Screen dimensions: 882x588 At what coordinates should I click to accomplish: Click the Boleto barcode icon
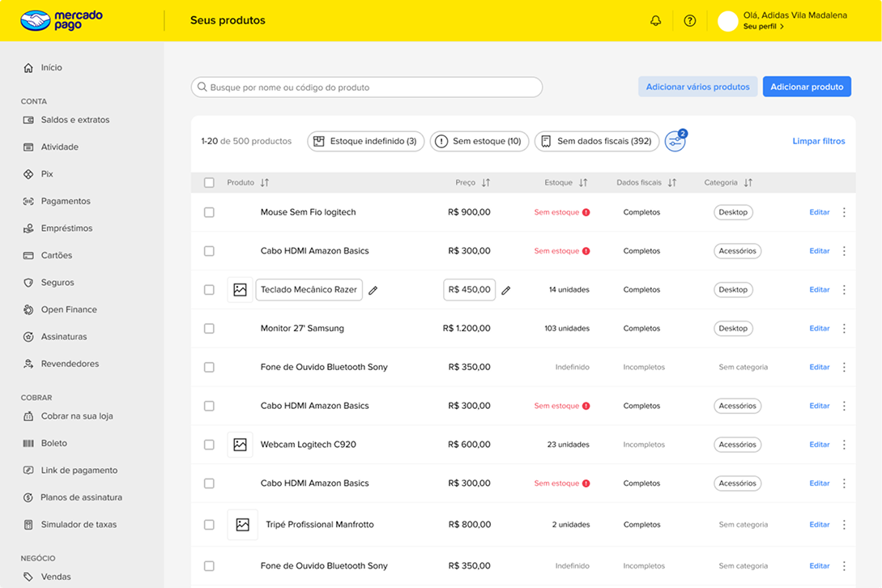click(x=28, y=443)
